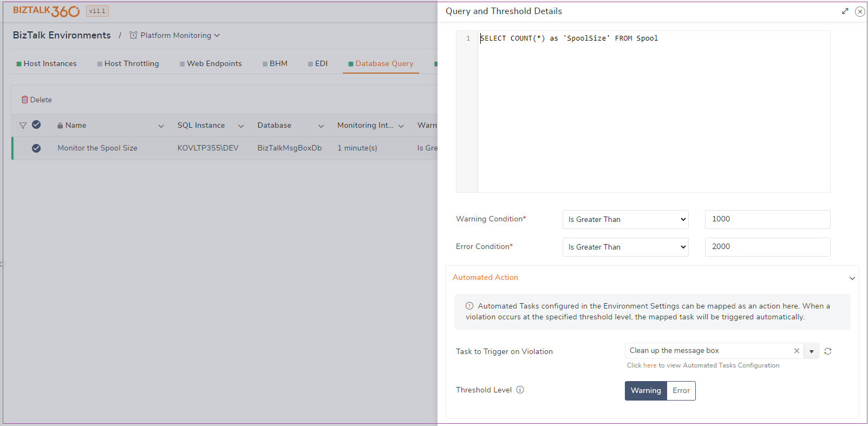This screenshot has width=868, height=426.
Task: Click the v11.1 version badge
Action: 97,11
